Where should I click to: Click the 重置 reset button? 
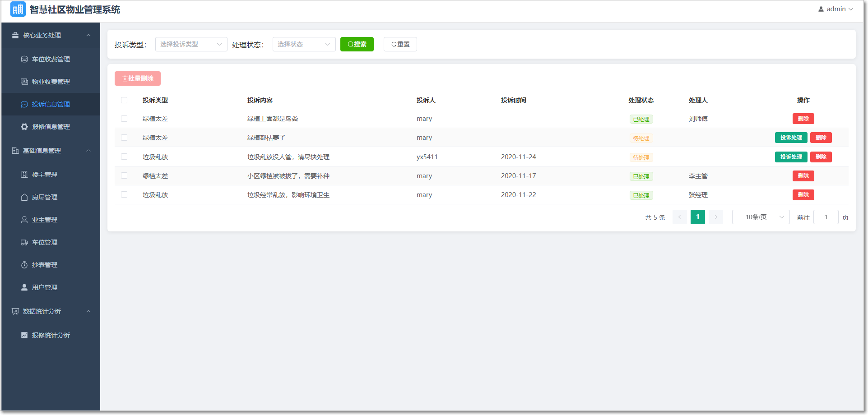[x=400, y=44]
